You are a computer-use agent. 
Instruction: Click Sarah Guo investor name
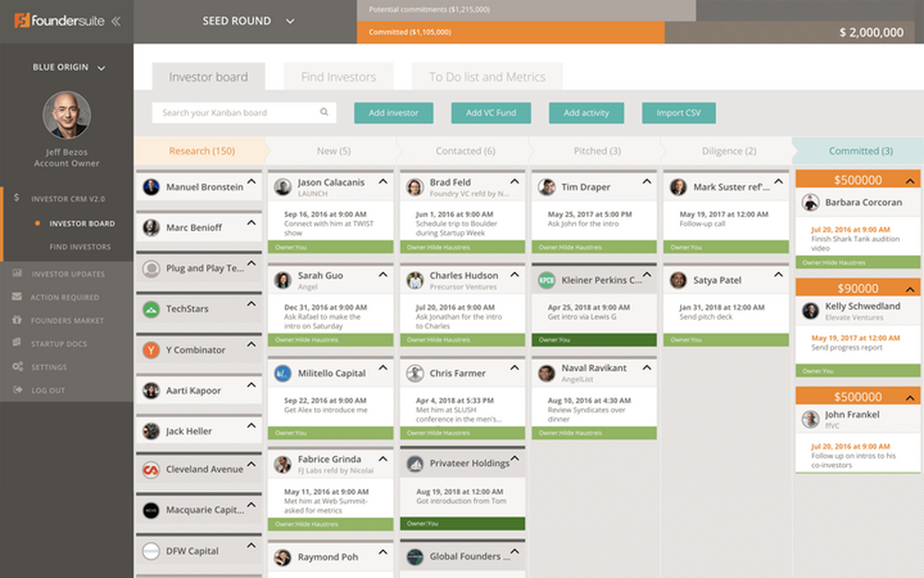(320, 276)
